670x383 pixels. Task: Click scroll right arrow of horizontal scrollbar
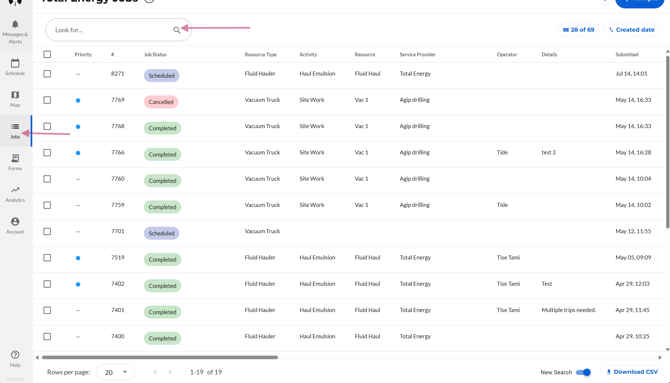660,357
